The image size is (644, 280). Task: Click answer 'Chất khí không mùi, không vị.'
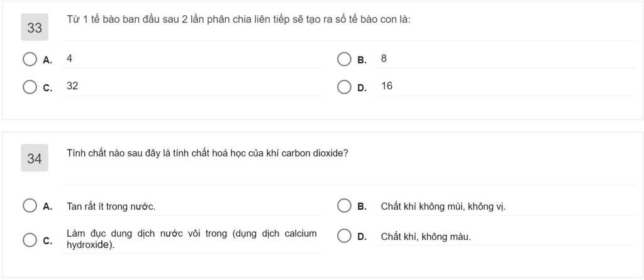443,206
